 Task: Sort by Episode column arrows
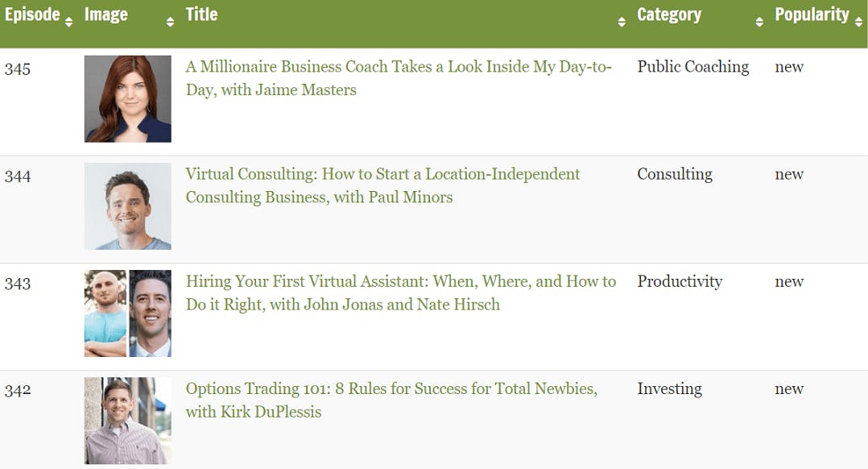pyautogui.click(x=68, y=22)
